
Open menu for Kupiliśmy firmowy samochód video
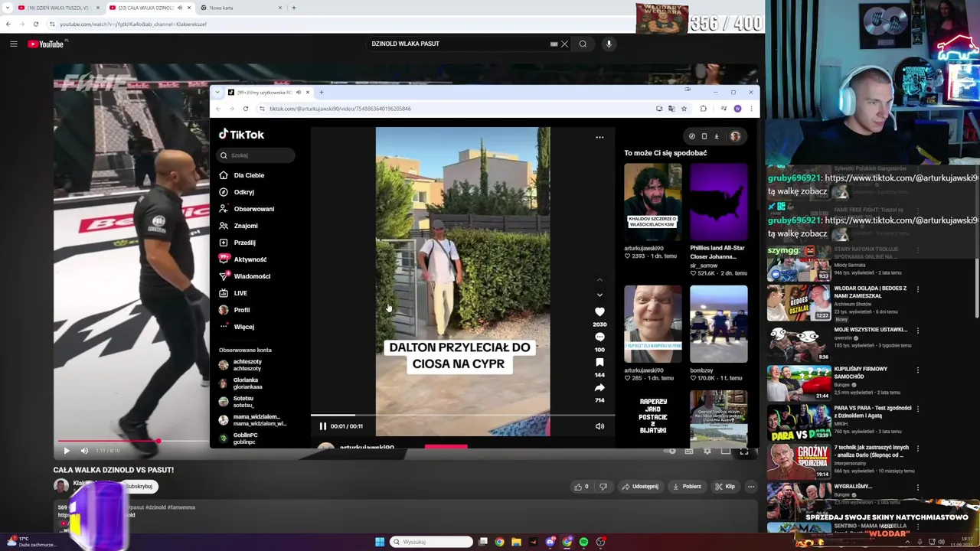click(917, 370)
